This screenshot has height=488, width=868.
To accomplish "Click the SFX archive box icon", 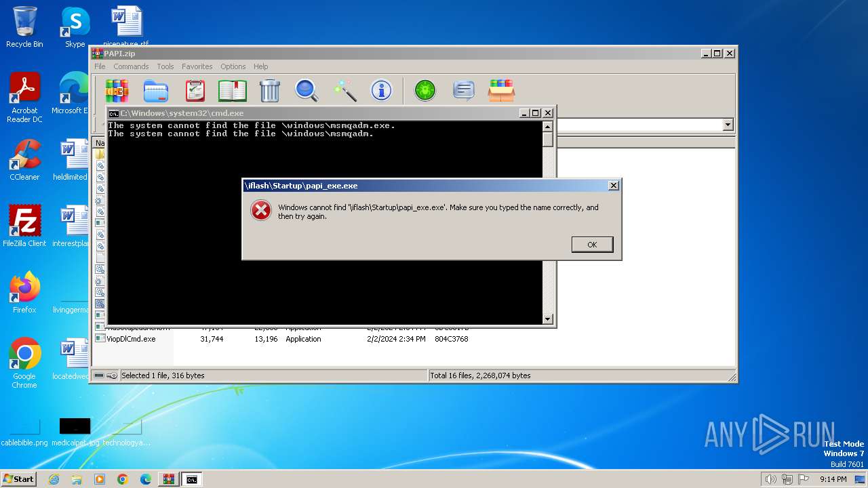I will [x=501, y=90].
